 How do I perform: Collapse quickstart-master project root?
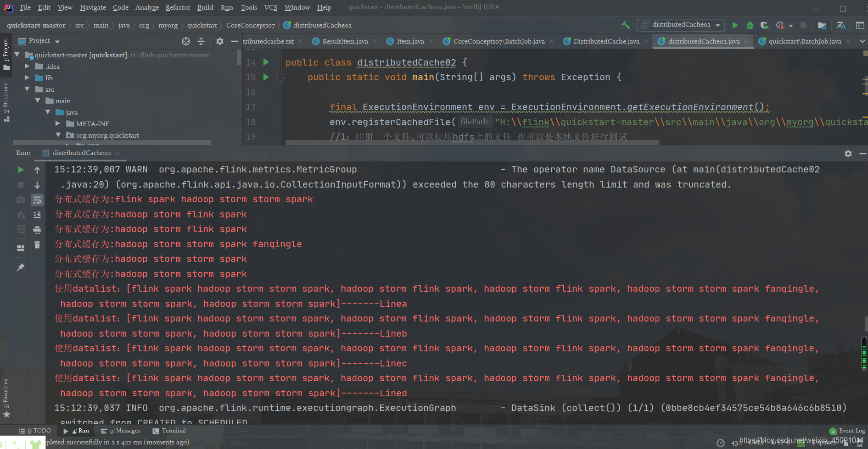(17, 55)
